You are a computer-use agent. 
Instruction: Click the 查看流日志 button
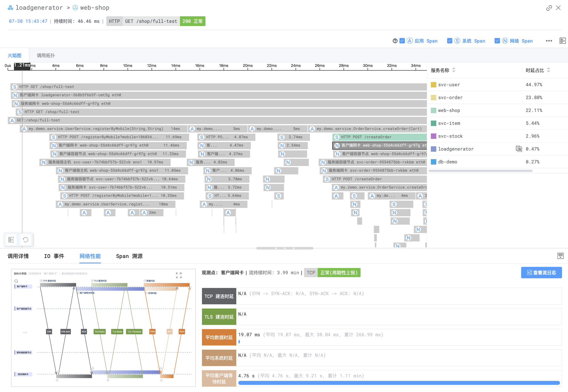pyautogui.click(x=541, y=273)
